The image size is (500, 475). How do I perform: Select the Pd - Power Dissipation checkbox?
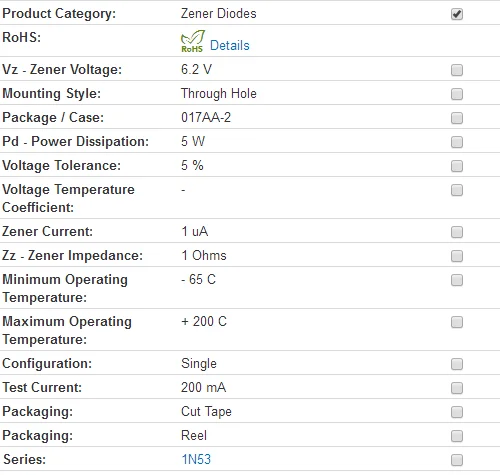457,142
